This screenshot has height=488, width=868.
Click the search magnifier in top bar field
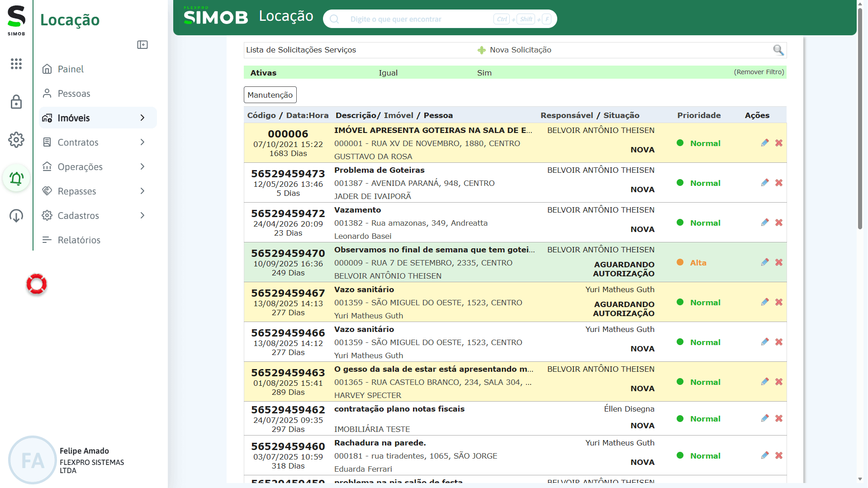click(x=334, y=19)
